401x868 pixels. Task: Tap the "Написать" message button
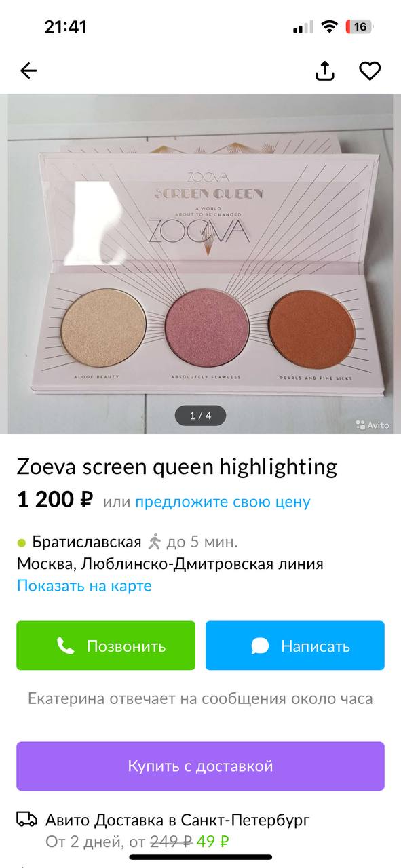(x=295, y=646)
